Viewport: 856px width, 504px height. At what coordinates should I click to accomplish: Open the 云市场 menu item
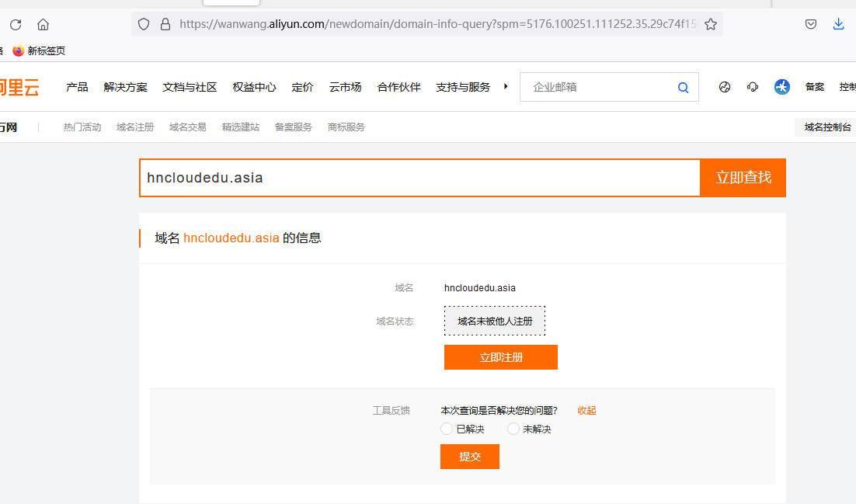tap(345, 88)
